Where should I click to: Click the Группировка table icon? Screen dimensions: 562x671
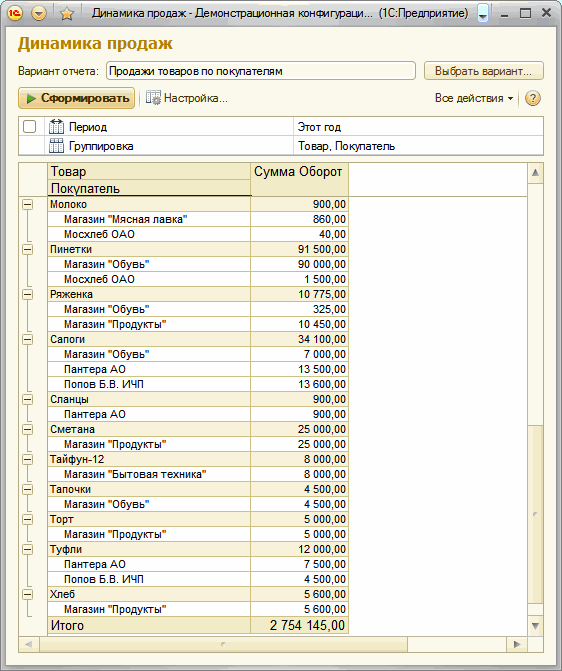56,146
